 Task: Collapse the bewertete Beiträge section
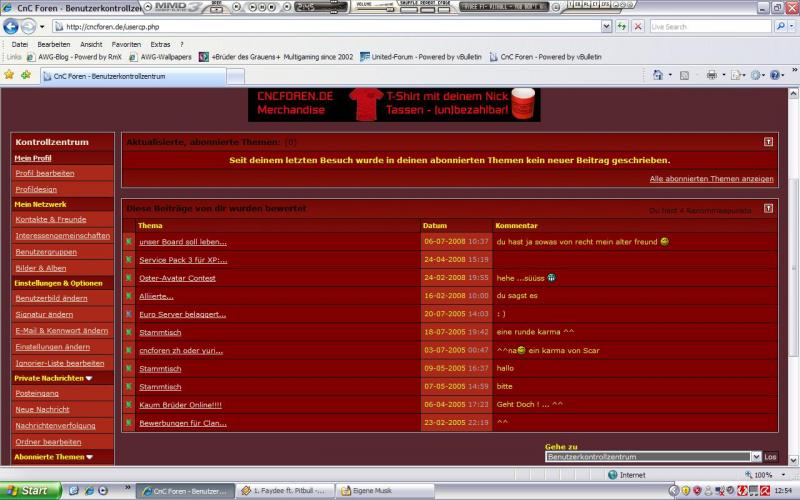tap(768, 209)
